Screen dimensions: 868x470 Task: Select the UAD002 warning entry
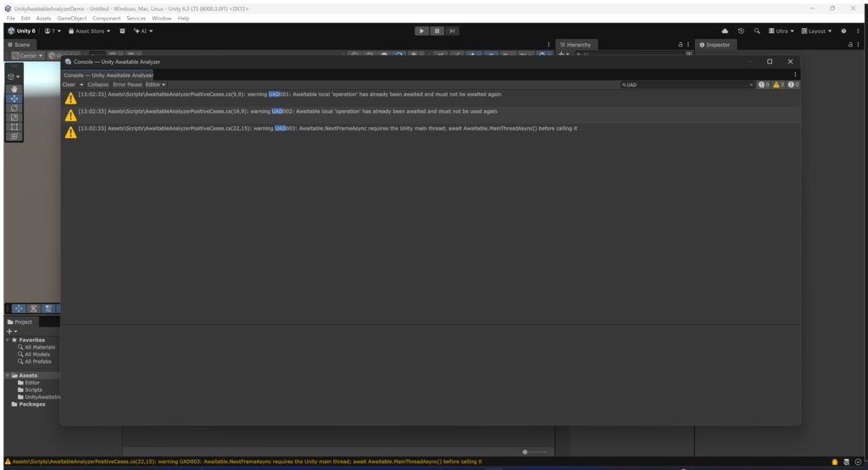pos(431,115)
